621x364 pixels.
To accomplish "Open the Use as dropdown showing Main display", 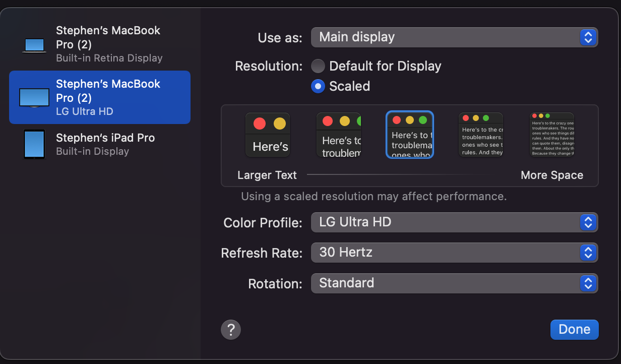I will [x=454, y=37].
